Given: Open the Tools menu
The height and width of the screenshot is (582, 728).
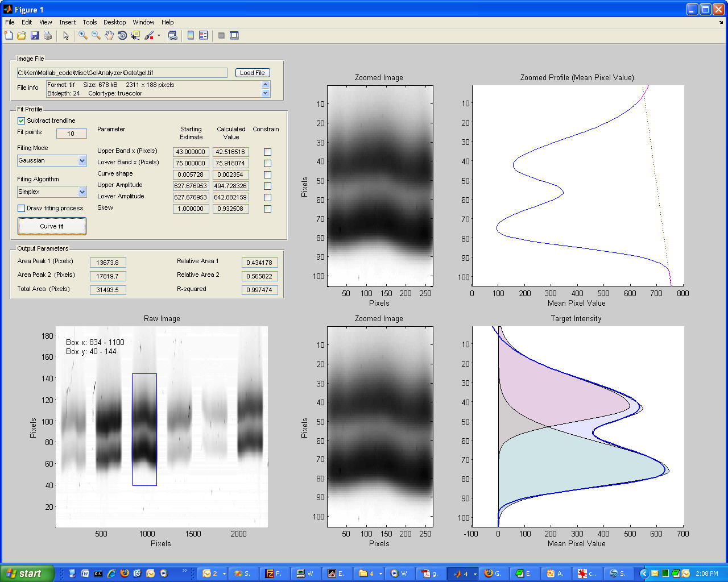Looking at the screenshot, I should [90, 22].
